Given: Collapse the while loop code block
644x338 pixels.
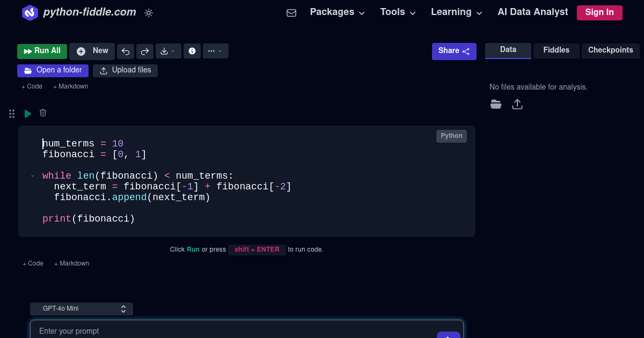Looking at the screenshot, I should [x=32, y=175].
